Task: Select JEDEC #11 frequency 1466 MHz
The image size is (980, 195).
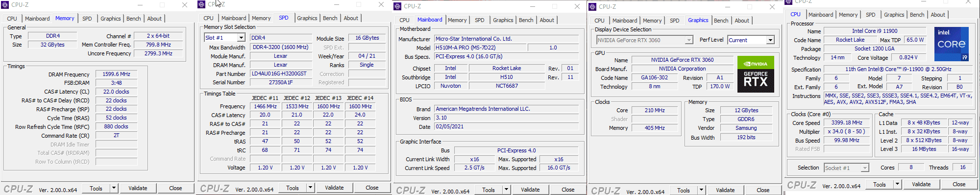Action: pos(265,106)
